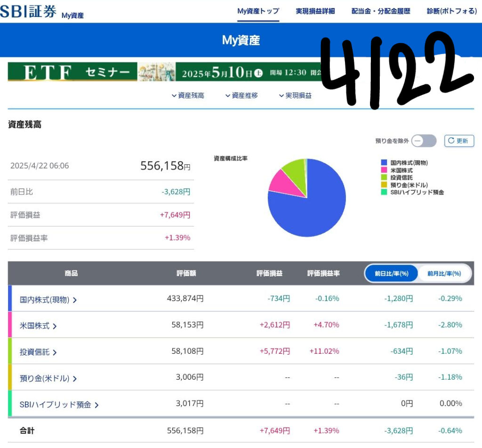The image size is (482, 448).
Task: Jump to 資産残高 section anchor
Action: click(188, 96)
